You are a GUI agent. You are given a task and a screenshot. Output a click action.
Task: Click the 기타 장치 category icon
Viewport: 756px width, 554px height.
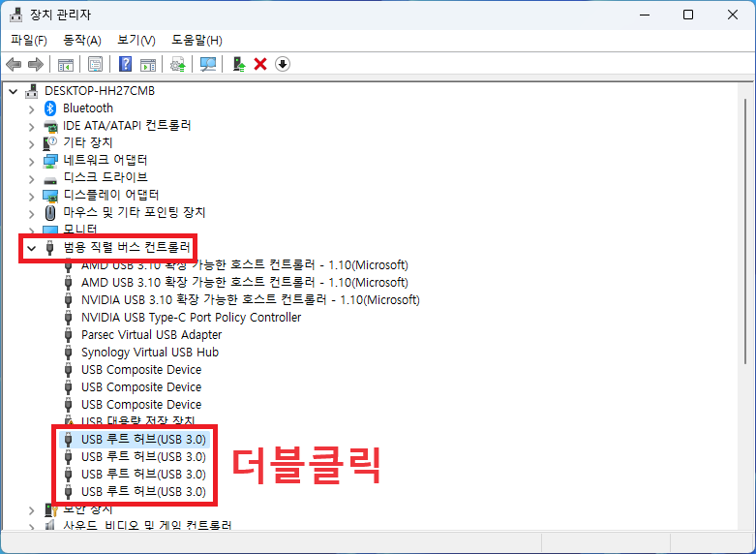tap(49, 142)
